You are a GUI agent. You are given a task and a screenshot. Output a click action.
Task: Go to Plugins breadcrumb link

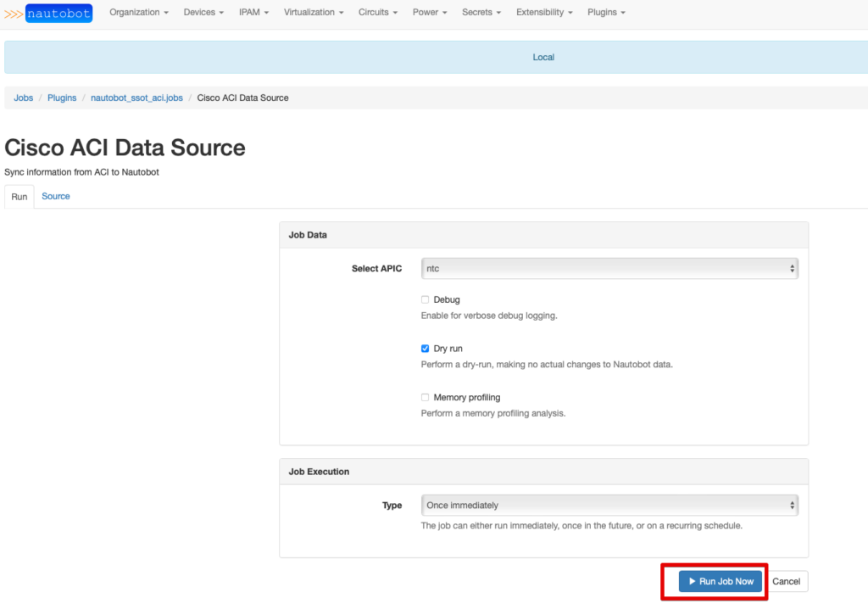click(62, 98)
